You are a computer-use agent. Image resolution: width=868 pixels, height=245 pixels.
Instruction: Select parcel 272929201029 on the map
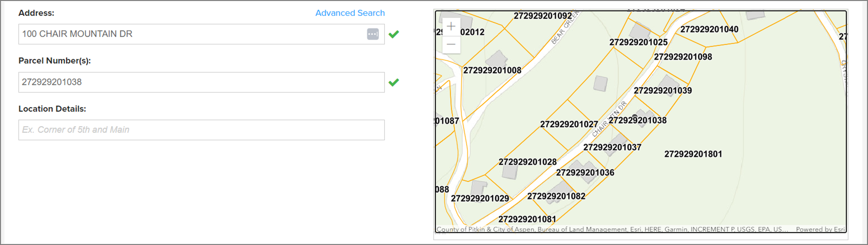tap(480, 198)
